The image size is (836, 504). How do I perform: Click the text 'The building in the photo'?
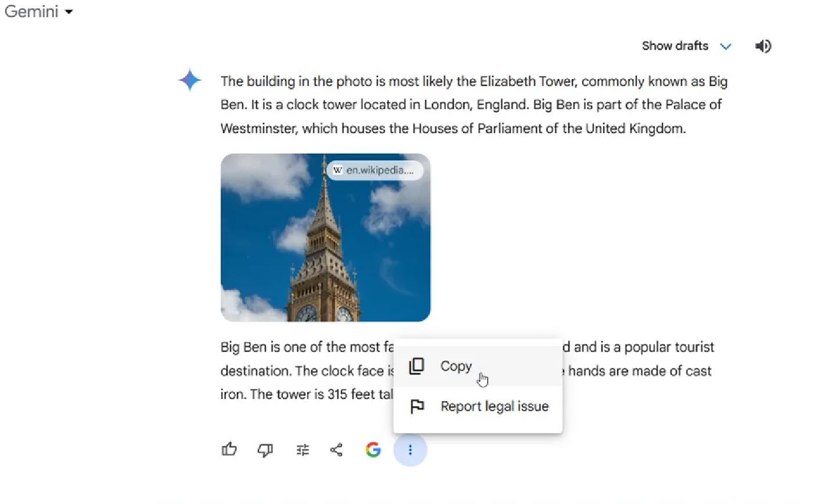coord(296,81)
